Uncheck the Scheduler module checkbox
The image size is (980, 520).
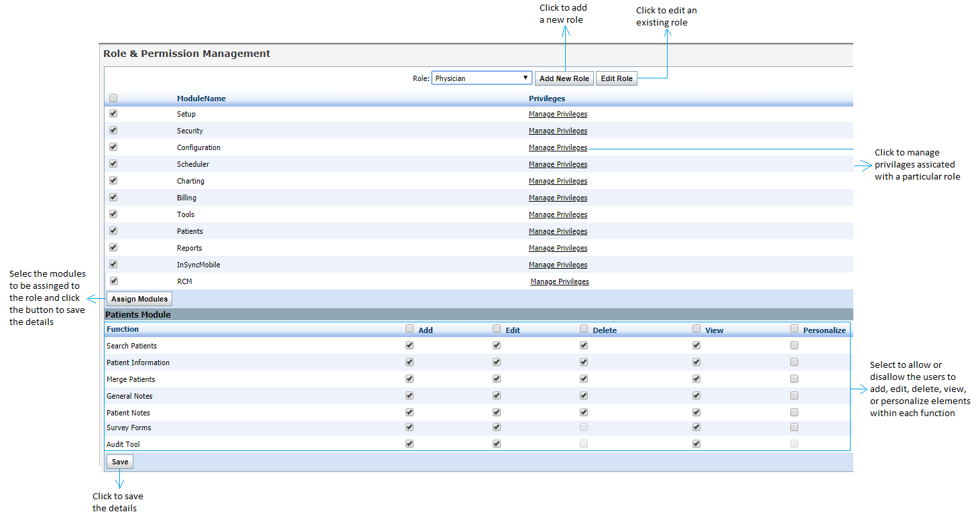coord(113,164)
